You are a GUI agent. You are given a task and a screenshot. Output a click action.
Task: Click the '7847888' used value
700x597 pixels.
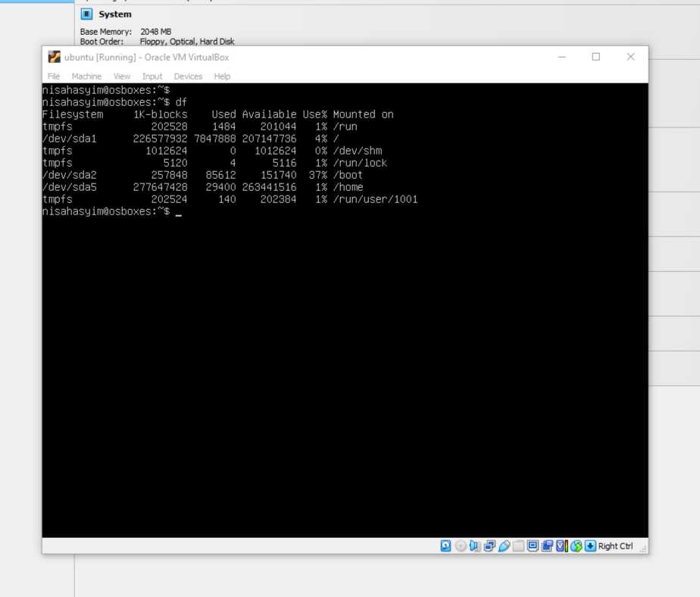[214, 139]
